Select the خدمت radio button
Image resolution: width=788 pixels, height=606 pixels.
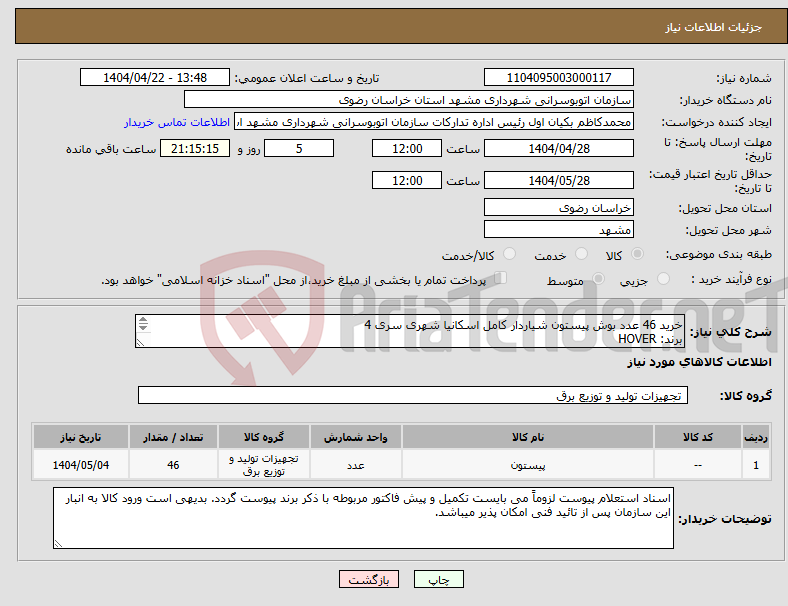pyautogui.click(x=581, y=254)
